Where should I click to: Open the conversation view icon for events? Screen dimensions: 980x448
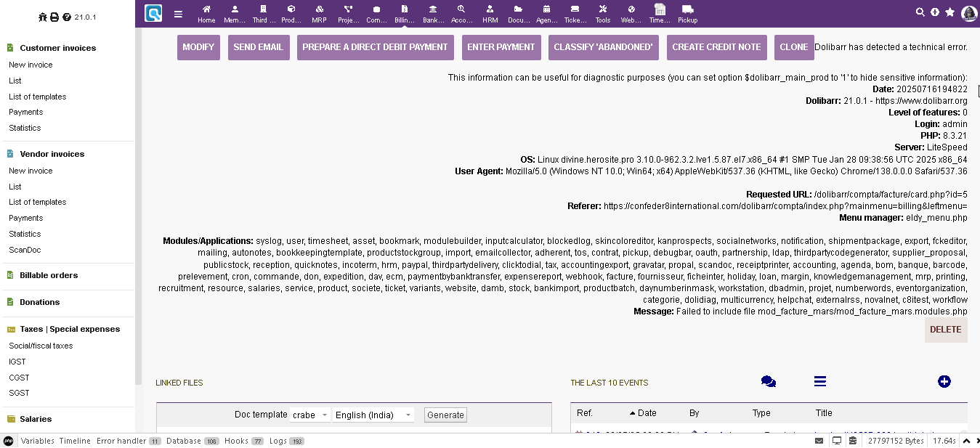(x=769, y=382)
